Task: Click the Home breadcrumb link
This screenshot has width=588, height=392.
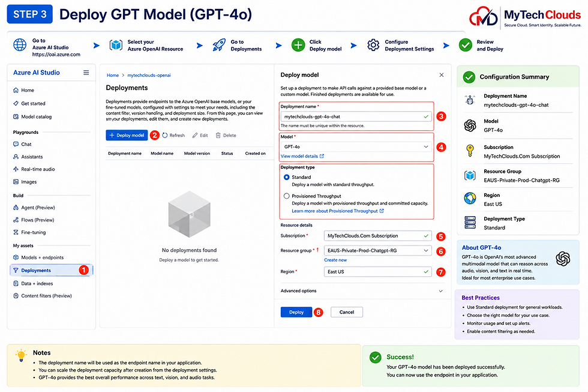Action: click(x=113, y=76)
